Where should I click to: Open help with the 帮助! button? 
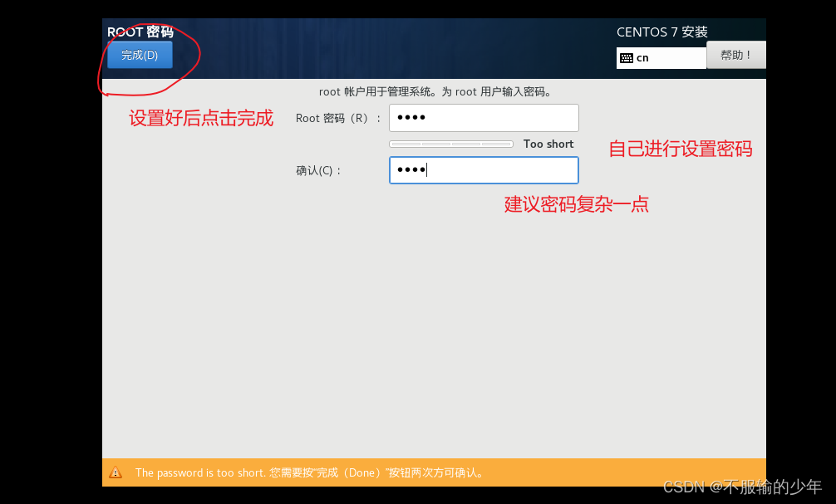click(735, 55)
